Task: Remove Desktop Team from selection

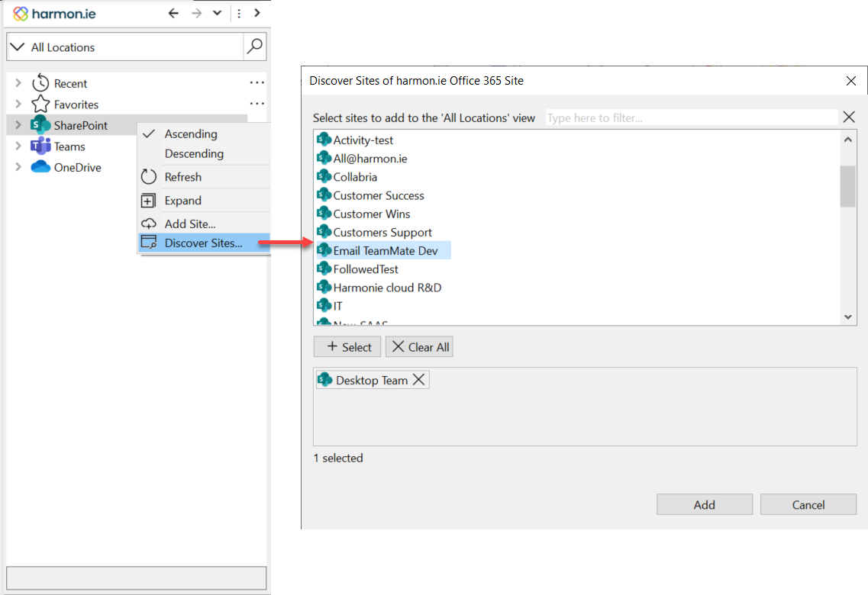Action: (x=419, y=379)
